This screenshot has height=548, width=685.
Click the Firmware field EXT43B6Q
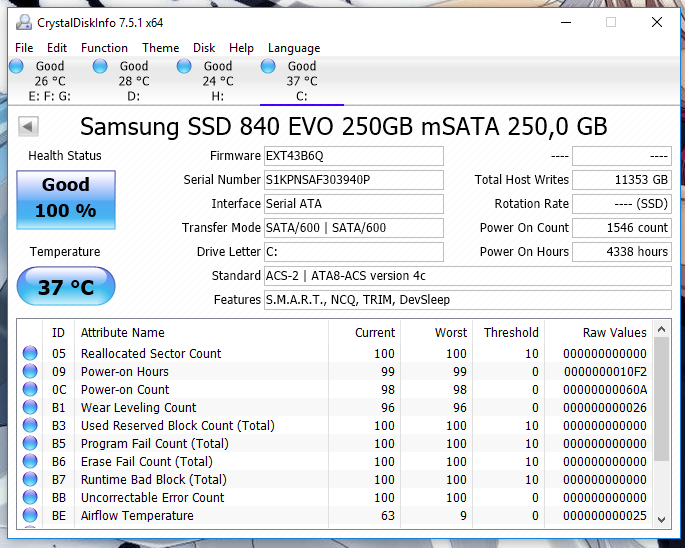pyautogui.click(x=354, y=156)
